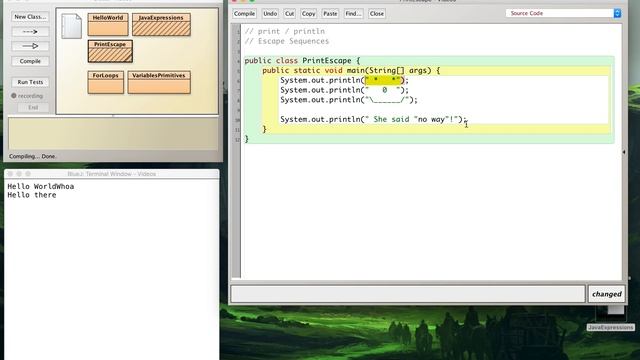Click the '// print / println' comment line
This screenshot has width=640, height=360.
[x=285, y=31]
